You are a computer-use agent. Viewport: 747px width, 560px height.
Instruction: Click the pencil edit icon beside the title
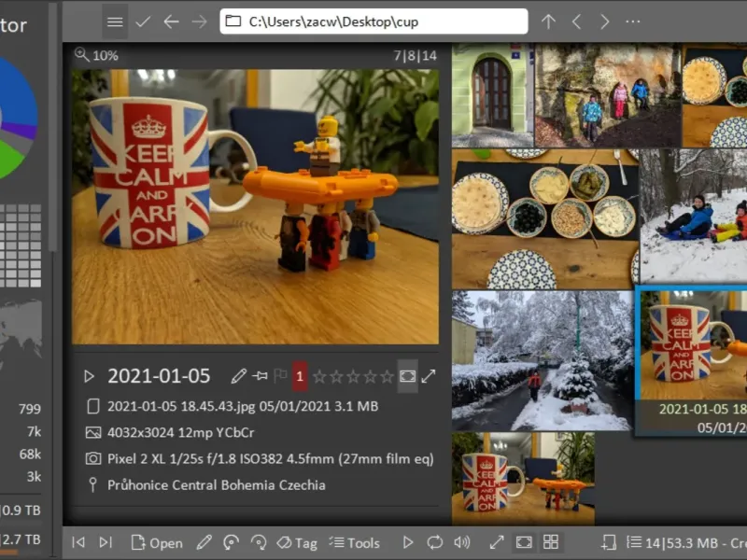(239, 376)
